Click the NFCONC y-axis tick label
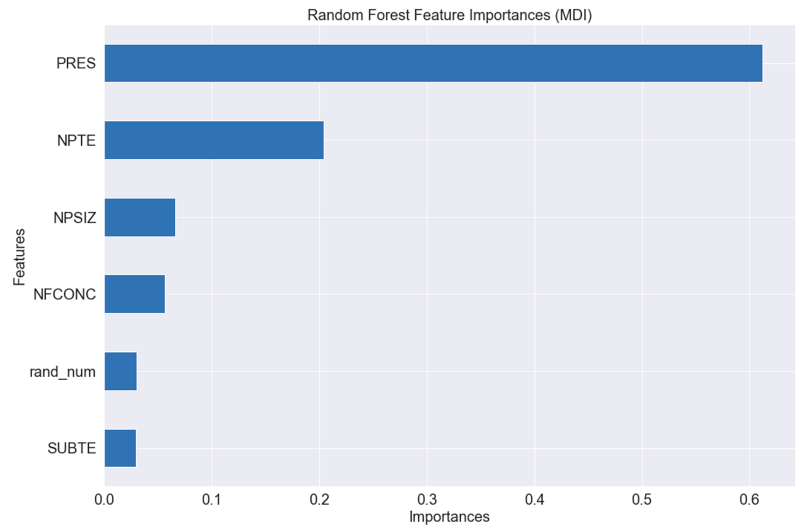The width and height of the screenshot is (808, 532). 65,294
